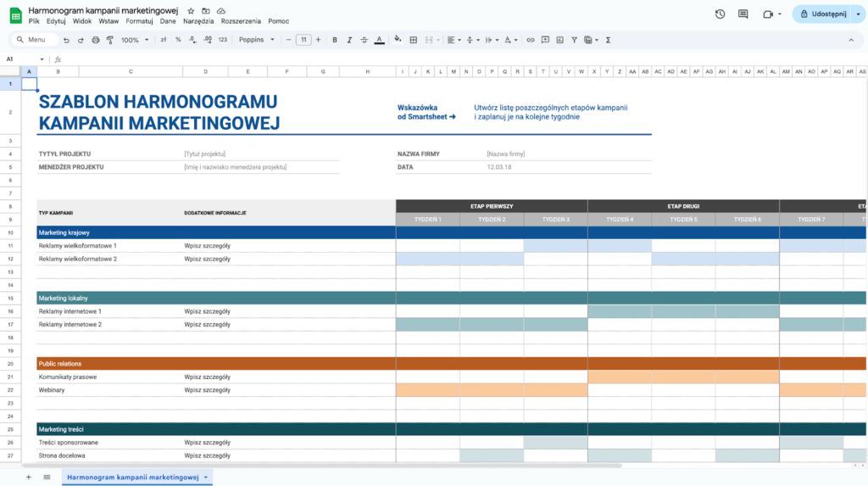The height and width of the screenshot is (486, 868).
Task: Toggle bold formatting
Action: click(x=335, y=40)
